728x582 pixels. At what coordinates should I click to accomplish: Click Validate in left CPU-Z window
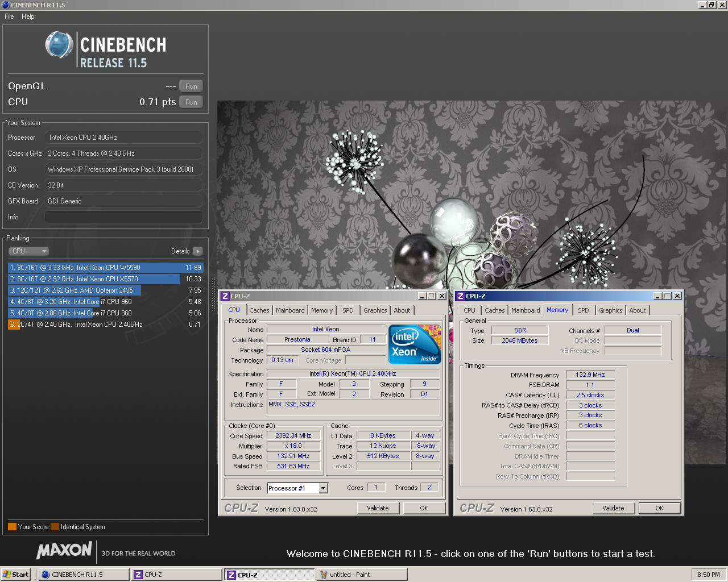tap(378, 509)
